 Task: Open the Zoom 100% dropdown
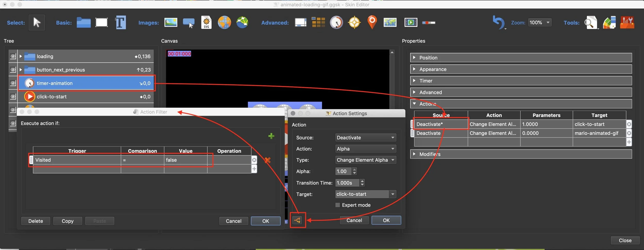click(540, 23)
